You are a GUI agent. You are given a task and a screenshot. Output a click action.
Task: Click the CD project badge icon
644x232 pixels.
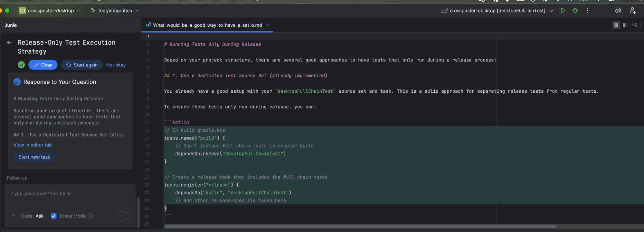tap(22, 11)
